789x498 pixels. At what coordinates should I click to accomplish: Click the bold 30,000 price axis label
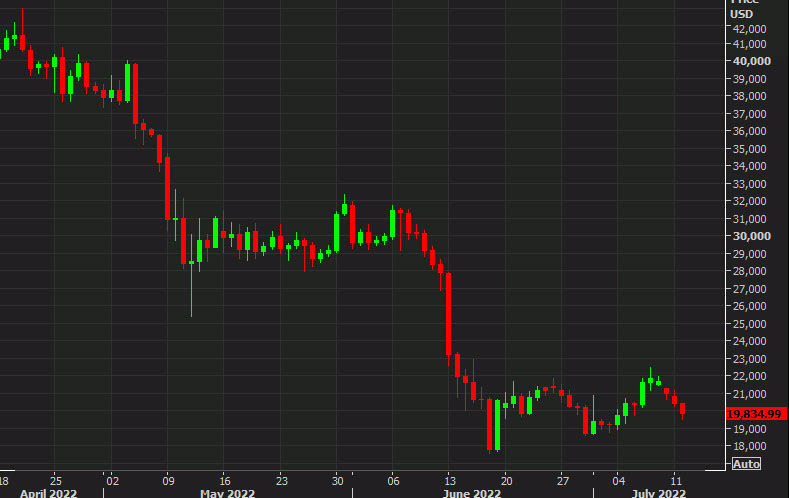750,236
